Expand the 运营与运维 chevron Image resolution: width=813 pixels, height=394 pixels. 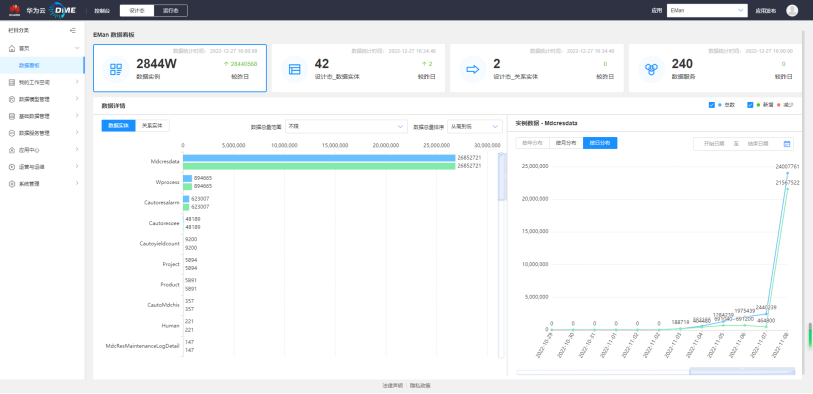tap(77, 167)
